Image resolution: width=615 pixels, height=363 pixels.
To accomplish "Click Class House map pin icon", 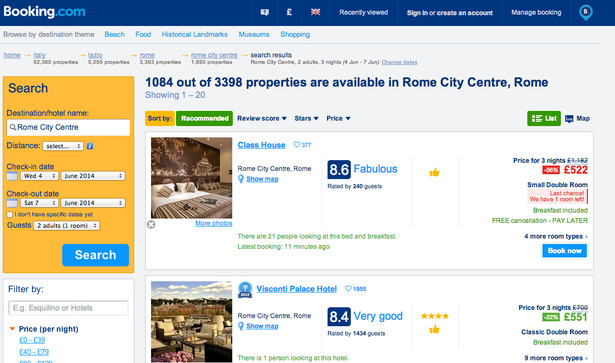I will point(241,179).
